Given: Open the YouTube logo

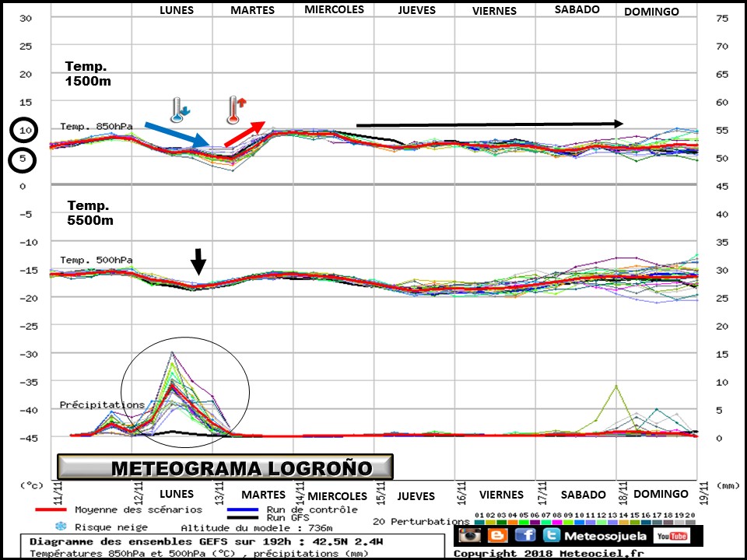Looking at the screenshot, I should [672, 536].
